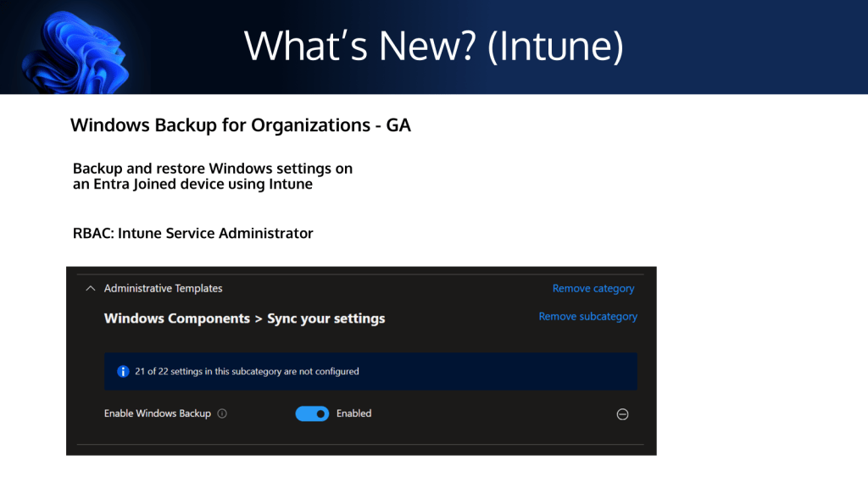Click the What's New? (Intune) slide title

(x=433, y=46)
